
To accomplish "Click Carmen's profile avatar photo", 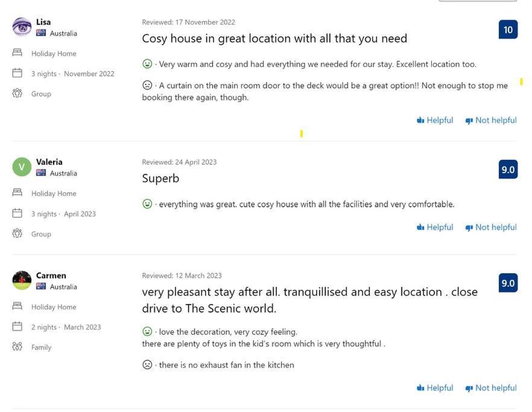I will point(22,280).
